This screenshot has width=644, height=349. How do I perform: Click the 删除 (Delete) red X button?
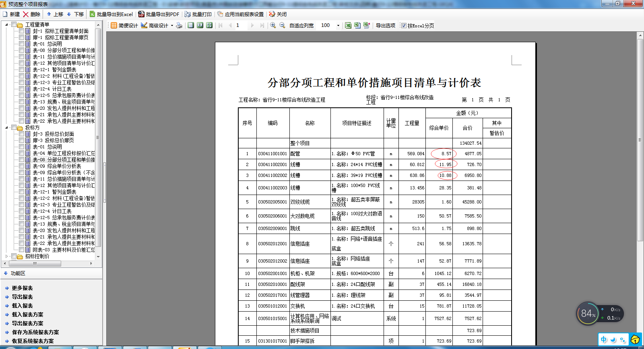tap(31, 14)
